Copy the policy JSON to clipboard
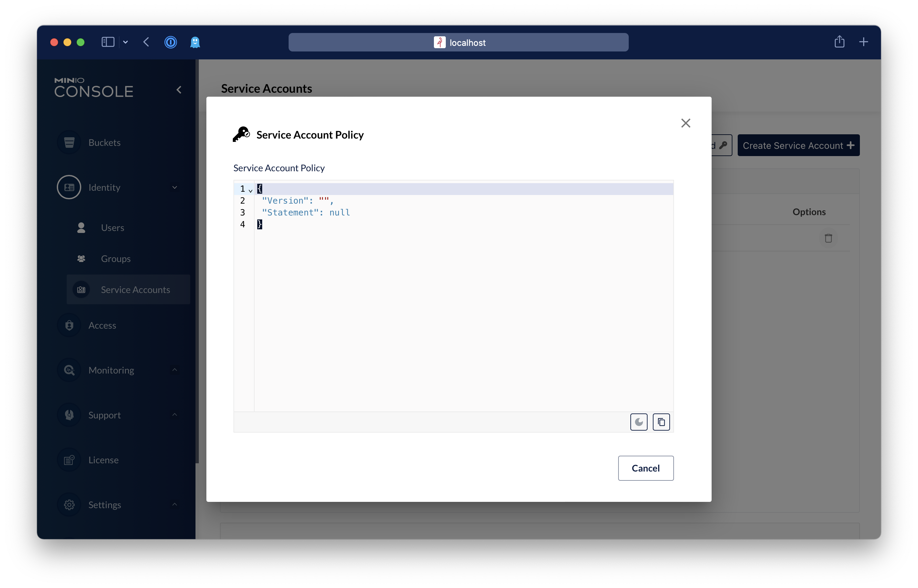918x588 pixels. coord(661,422)
